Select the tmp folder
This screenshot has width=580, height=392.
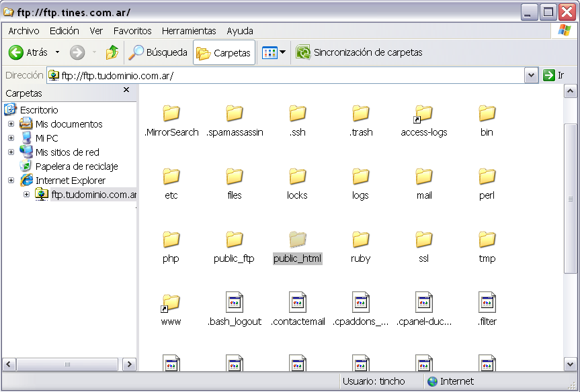pyautogui.click(x=487, y=247)
